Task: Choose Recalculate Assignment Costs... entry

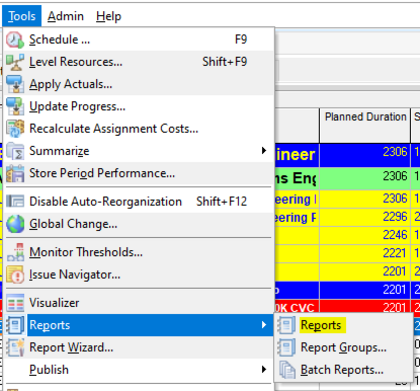Action: (x=138, y=129)
